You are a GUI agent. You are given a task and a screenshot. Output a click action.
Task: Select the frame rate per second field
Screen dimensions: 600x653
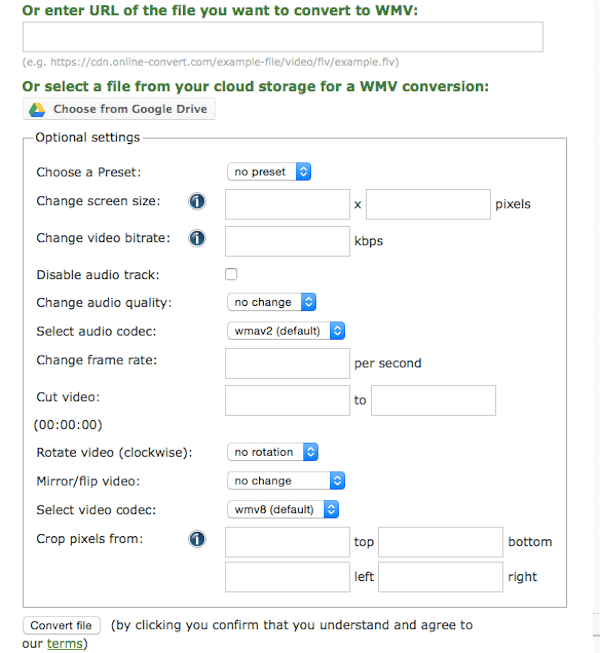pos(286,363)
